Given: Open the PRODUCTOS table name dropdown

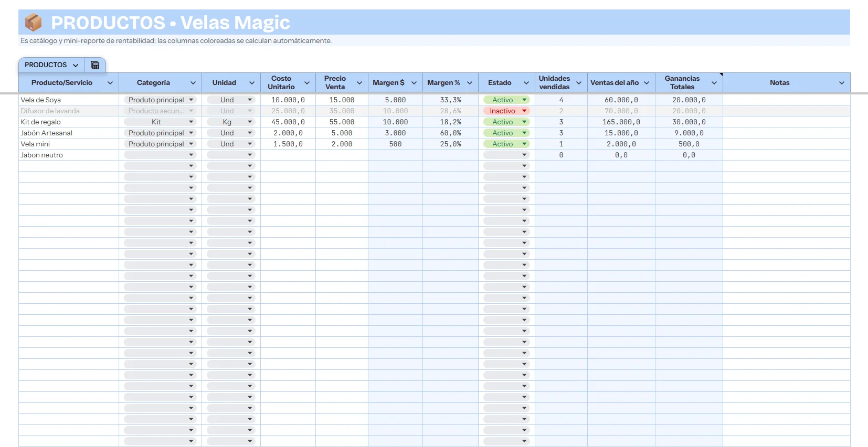Looking at the screenshot, I should pos(76,65).
